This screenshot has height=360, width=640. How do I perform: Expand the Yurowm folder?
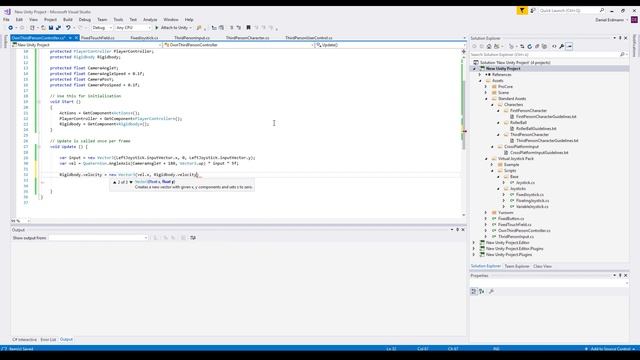point(486,213)
